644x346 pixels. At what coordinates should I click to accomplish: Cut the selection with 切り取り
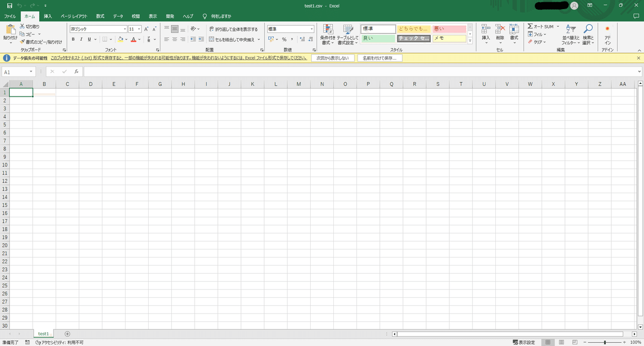click(x=30, y=26)
